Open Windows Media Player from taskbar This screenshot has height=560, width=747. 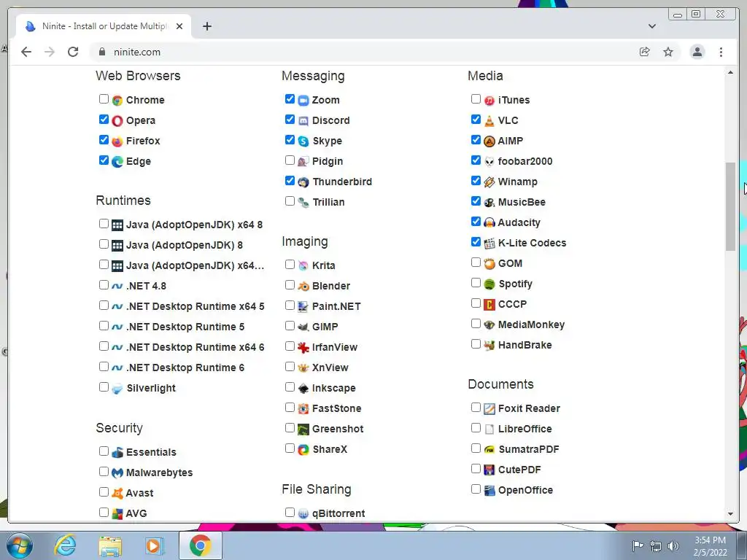pyautogui.click(x=154, y=545)
